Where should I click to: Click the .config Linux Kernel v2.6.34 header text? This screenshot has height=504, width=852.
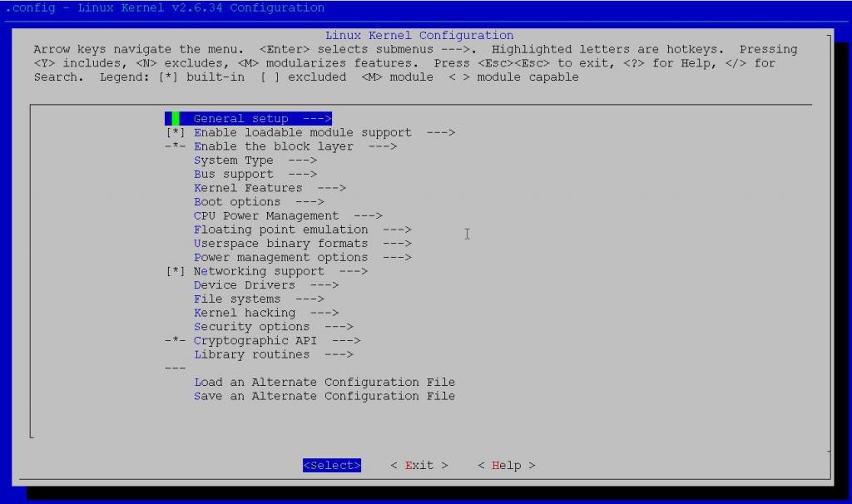pos(165,7)
